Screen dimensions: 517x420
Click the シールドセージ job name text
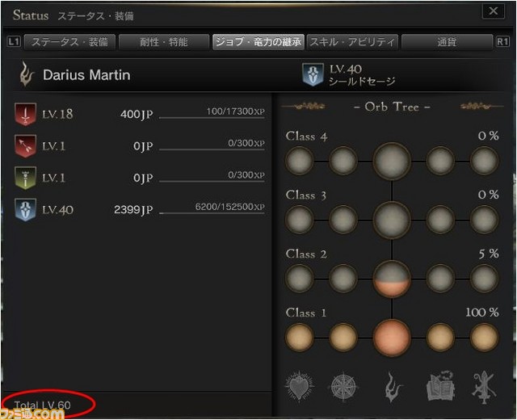(362, 81)
